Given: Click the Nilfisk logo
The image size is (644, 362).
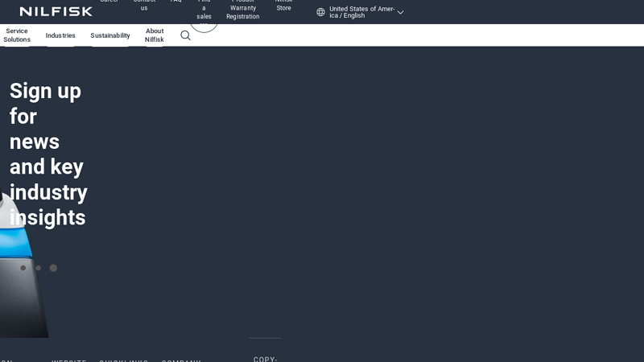Looking at the screenshot, I should coord(56,11).
